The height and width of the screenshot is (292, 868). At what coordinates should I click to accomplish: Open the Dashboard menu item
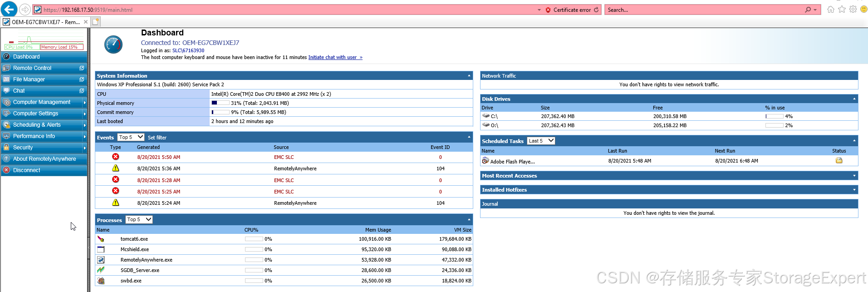(x=44, y=57)
